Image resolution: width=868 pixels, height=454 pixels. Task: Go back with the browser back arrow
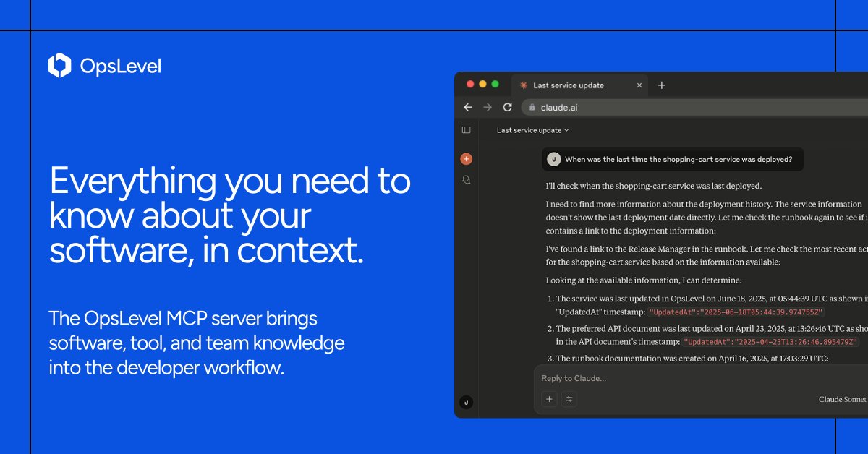[468, 107]
